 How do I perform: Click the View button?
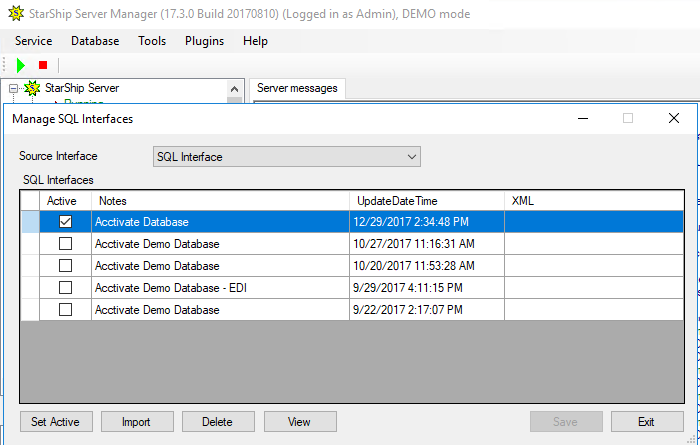click(300, 422)
